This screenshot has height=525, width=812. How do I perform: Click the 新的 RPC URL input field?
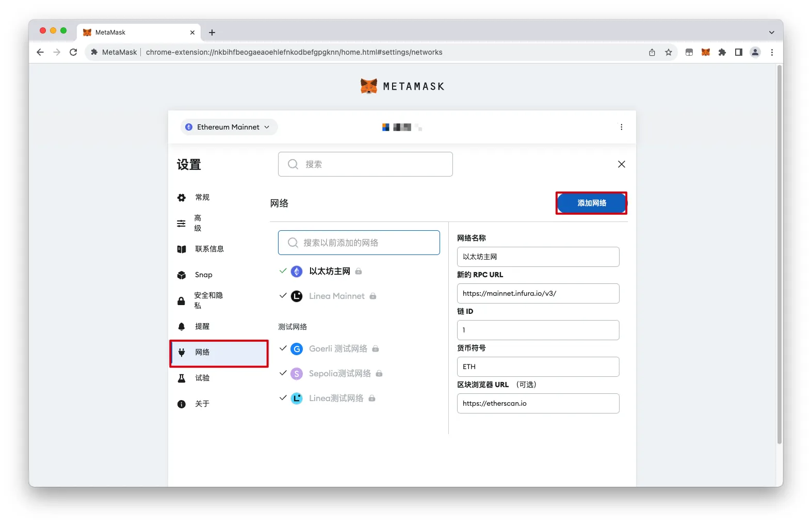pyautogui.click(x=538, y=294)
